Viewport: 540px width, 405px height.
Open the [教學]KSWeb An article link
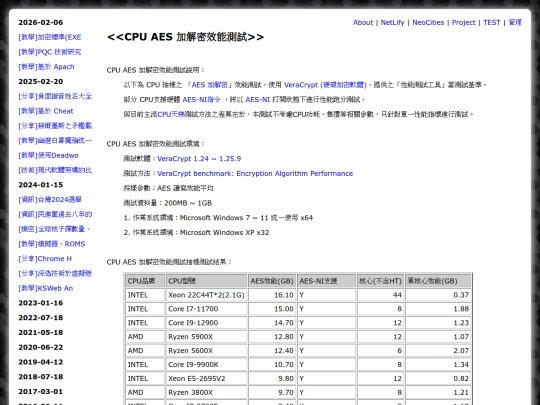pos(45,288)
